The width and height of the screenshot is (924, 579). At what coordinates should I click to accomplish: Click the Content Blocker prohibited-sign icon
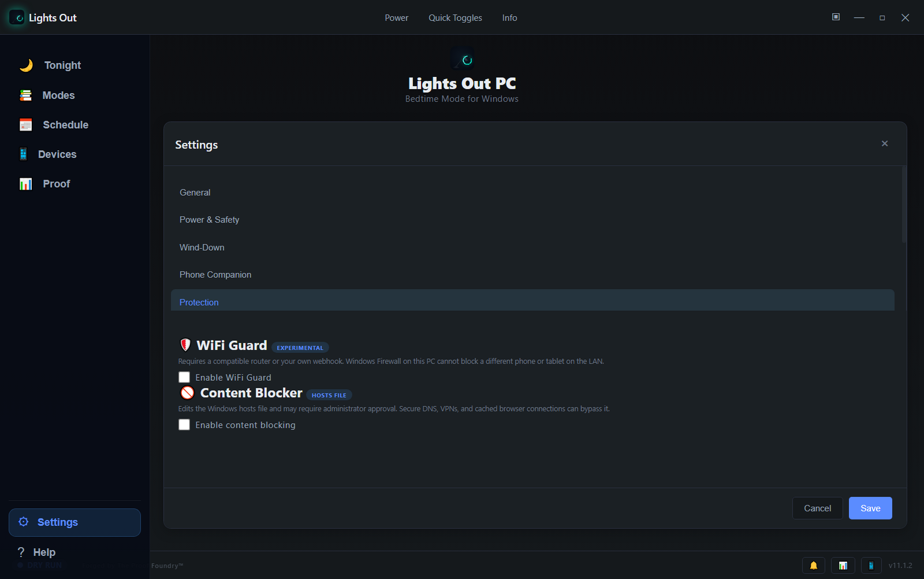click(x=187, y=393)
